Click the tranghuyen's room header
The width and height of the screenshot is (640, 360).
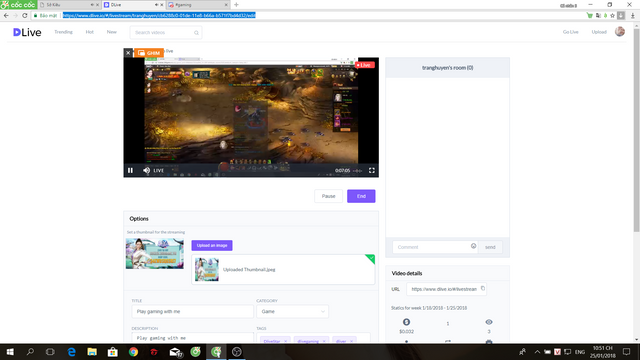click(x=447, y=68)
